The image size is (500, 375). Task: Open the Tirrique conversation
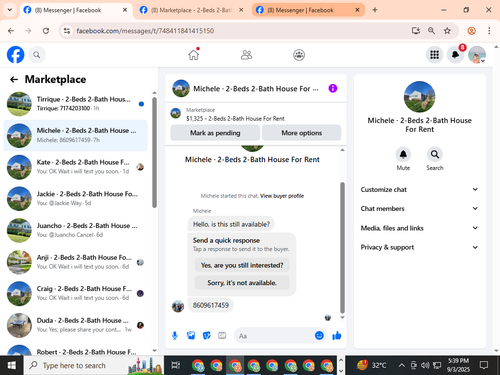click(x=76, y=104)
